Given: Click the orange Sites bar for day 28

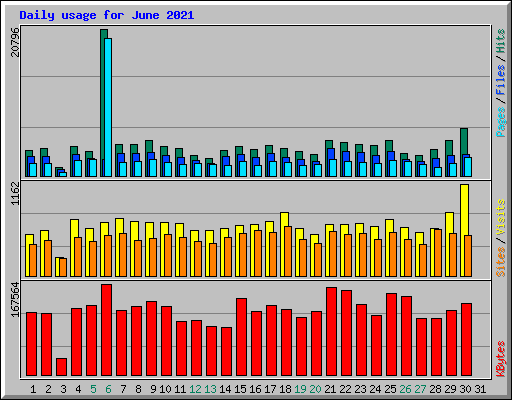Looking at the screenshot, I should coord(438,253).
